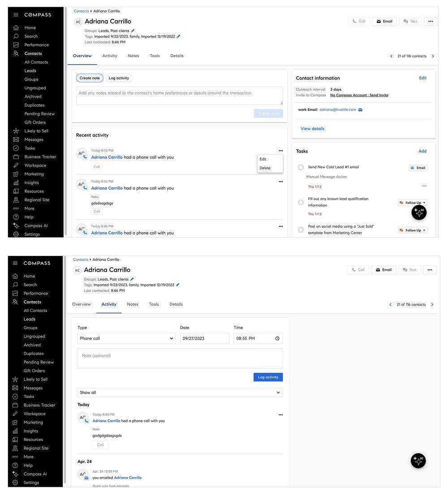Click floating AI sparkle button in bottom screenshot
448x494 pixels.
(x=418, y=461)
